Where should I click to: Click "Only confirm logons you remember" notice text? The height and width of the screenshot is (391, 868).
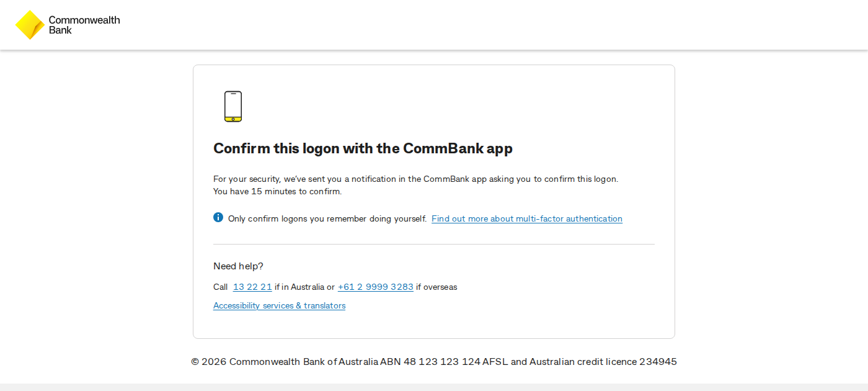point(327,218)
